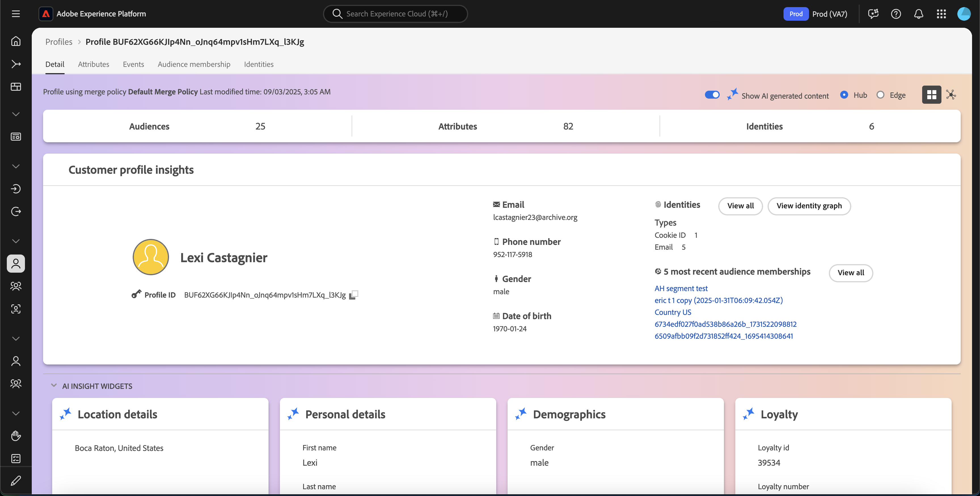Click the Search Experience Cloud field
Image resolution: width=980 pixels, height=496 pixels.
pos(396,14)
